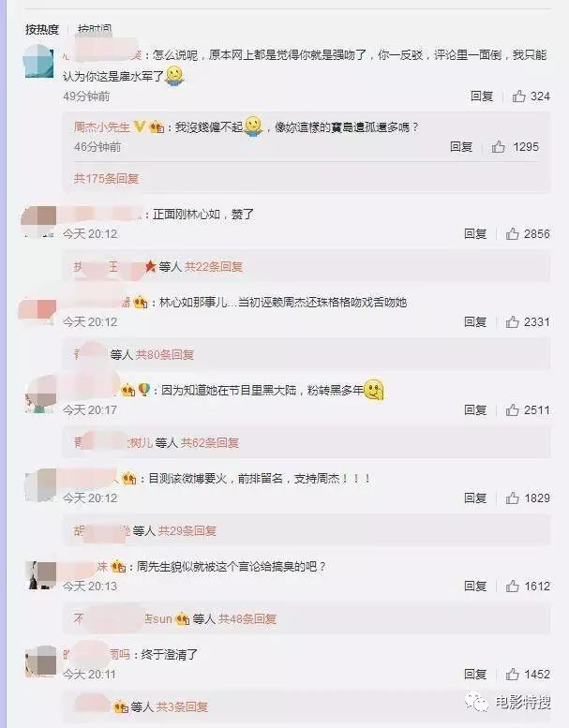Open the first commenter's avatar
This screenshot has height=728, width=569.
[x=39, y=63]
